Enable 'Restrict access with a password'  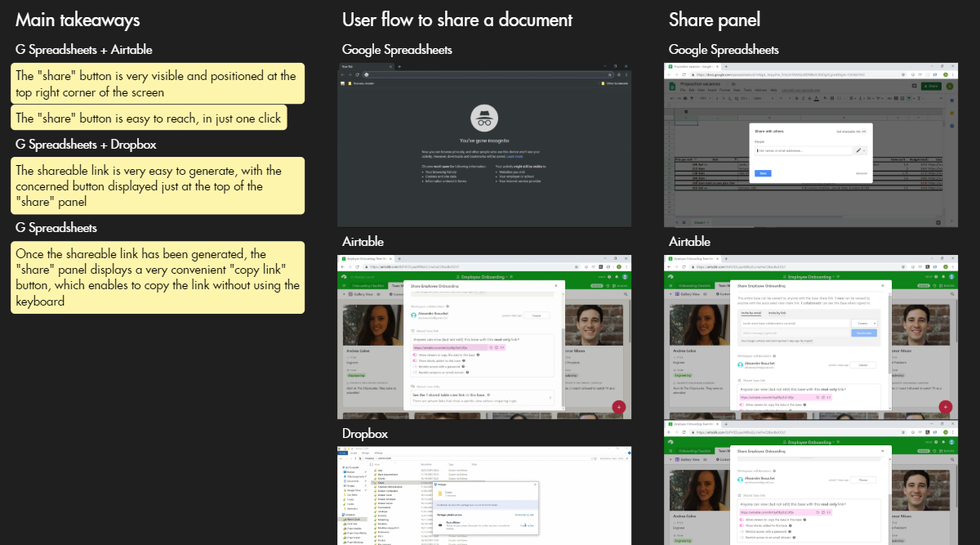[x=415, y=366]
